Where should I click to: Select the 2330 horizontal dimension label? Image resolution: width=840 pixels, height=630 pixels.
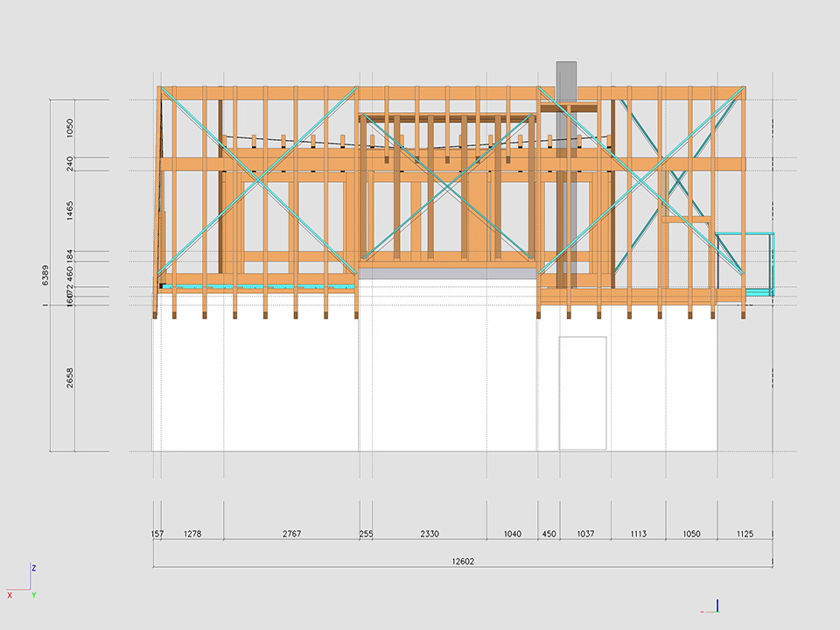pos(430,534)
